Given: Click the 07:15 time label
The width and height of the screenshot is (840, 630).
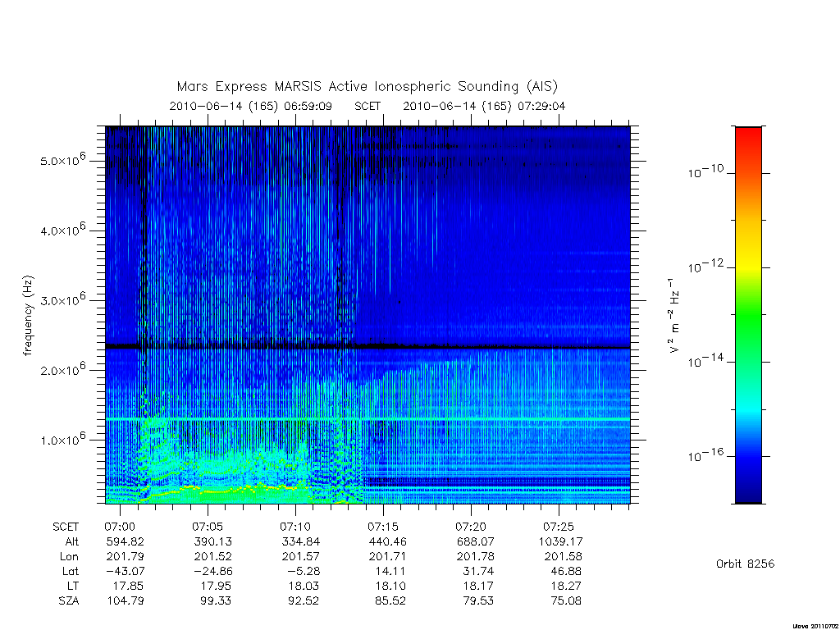Looking at the screenshot, I should (x=383, y=527).
